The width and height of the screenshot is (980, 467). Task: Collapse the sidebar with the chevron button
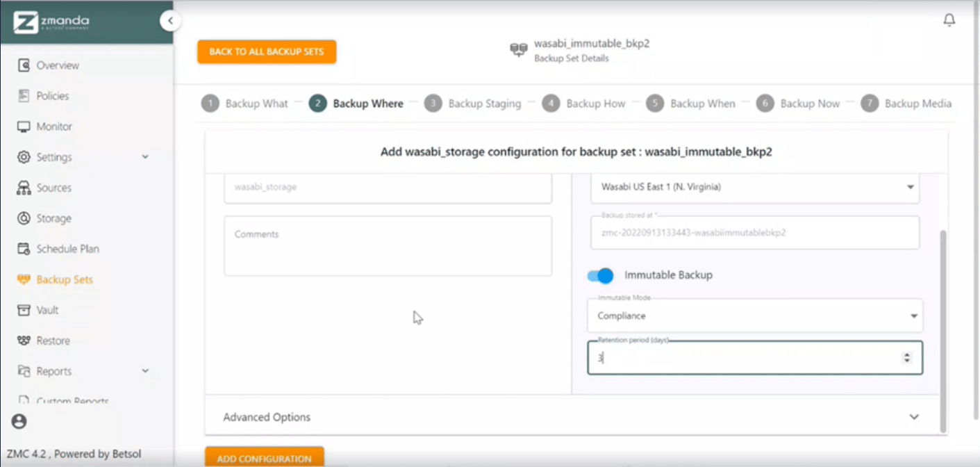coord(170,22)
